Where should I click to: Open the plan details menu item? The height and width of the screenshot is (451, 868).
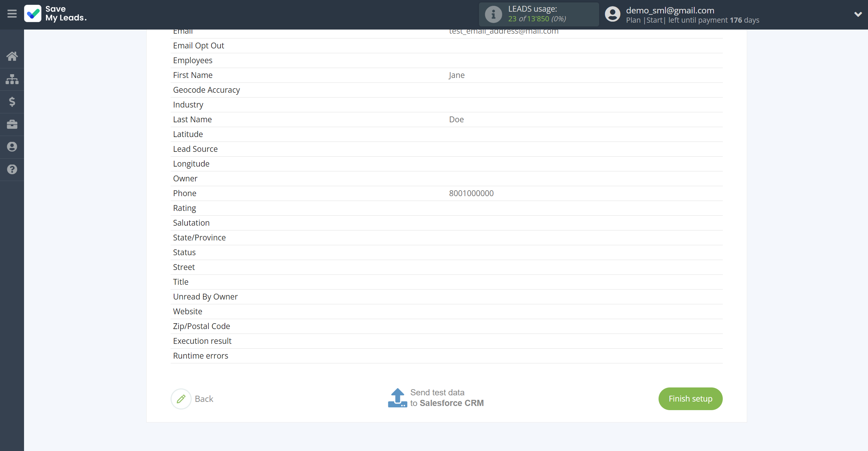pyautogui.click(x=12, y=102)
